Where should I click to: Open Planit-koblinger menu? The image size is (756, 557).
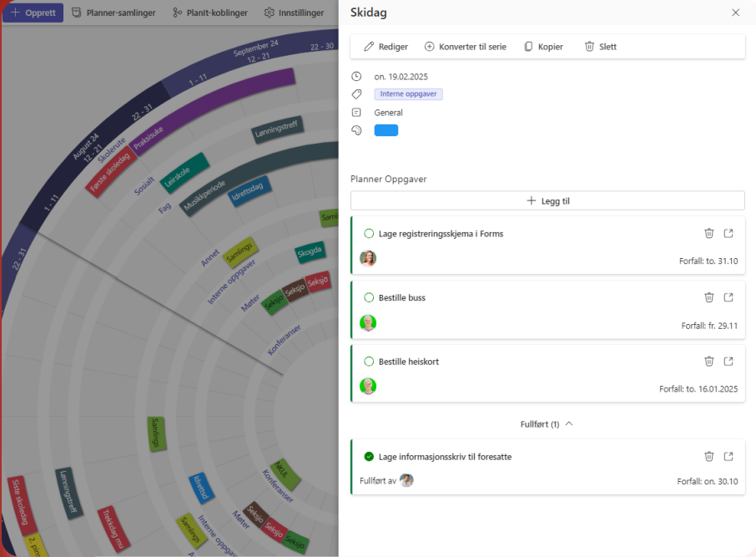click(x=209, y=13)
